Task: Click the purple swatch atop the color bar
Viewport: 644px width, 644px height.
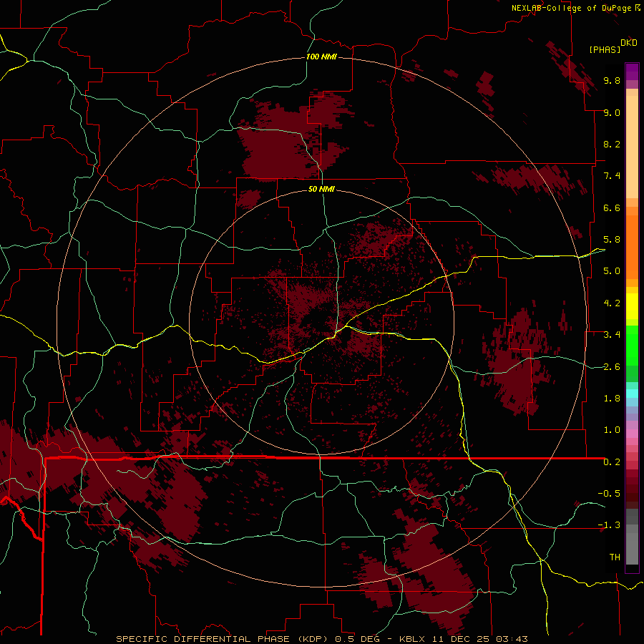Action: pyautogui.click(x=632, y=72)
